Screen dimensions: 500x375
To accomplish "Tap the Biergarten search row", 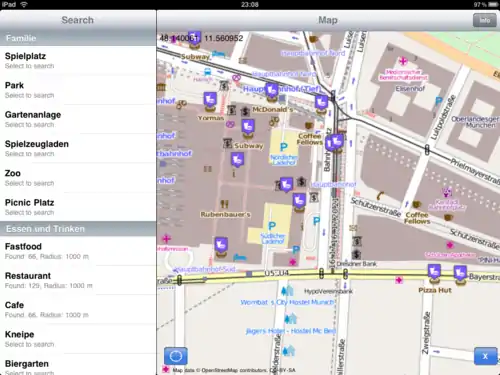I will point(78,365).
